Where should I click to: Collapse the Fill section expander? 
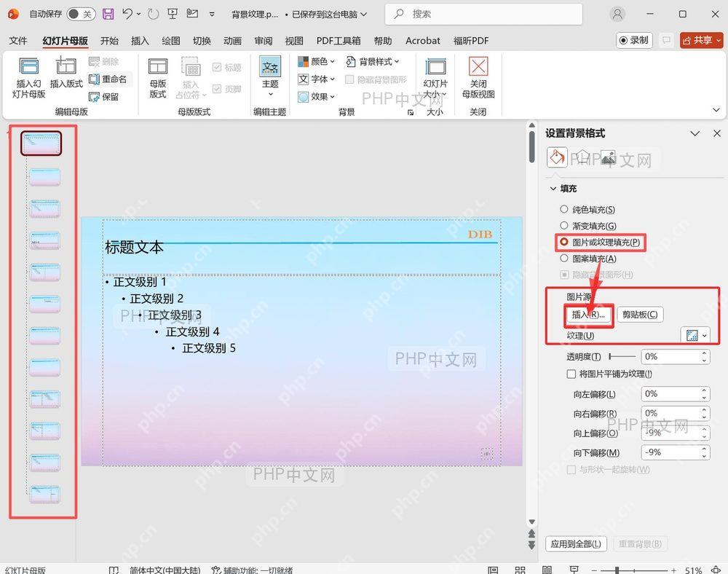(x=553, y=189)
